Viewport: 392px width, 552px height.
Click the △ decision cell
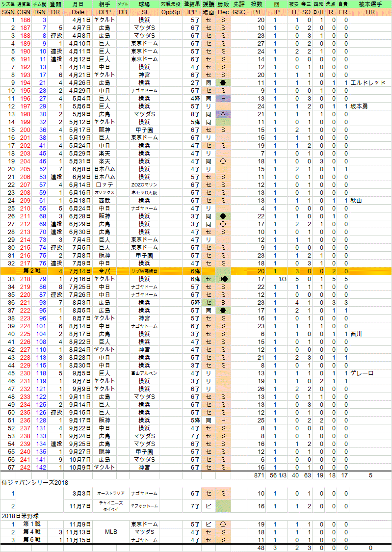click(x=223, y=114)
